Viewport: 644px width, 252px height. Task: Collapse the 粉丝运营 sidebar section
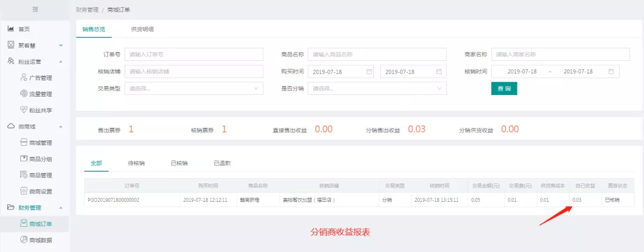60,62
